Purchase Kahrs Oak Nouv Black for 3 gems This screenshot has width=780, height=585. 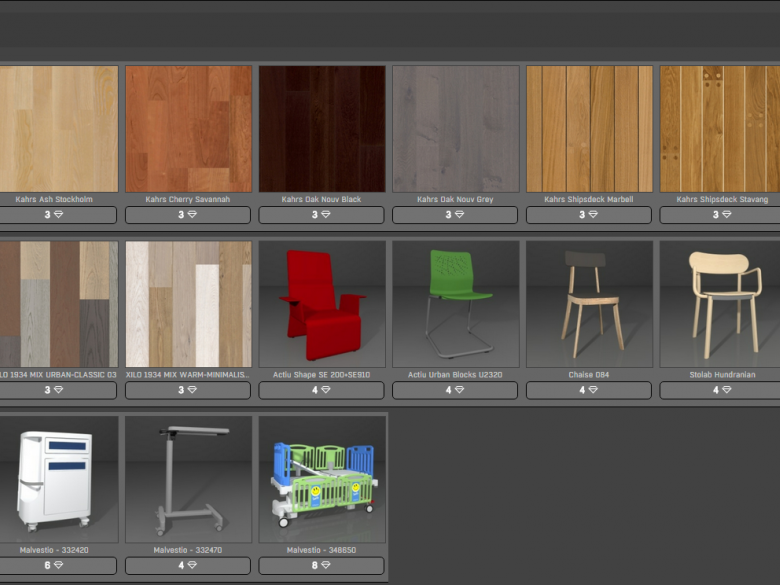321,215
